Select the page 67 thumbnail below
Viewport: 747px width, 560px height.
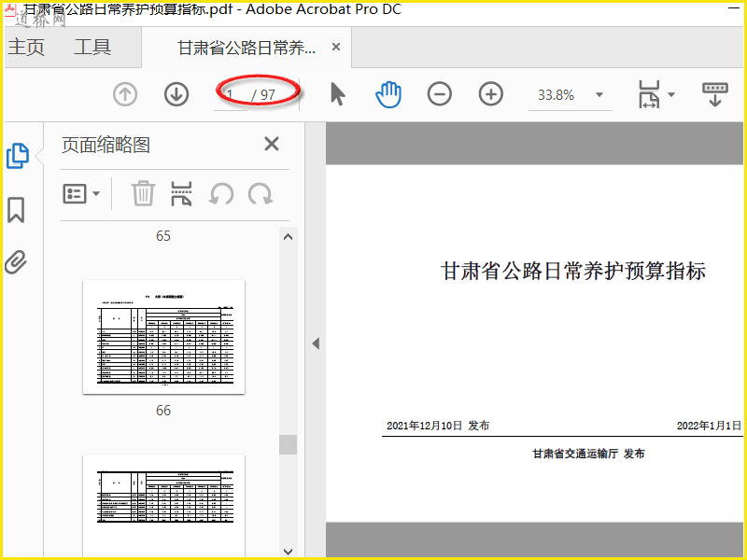[x=164, y=506]
